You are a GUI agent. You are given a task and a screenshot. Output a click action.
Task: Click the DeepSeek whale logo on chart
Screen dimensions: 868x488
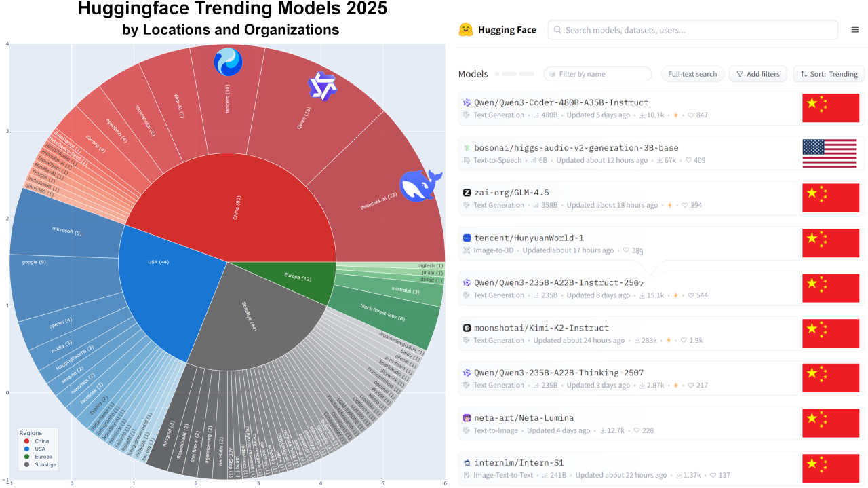click(x=420, y=185)
